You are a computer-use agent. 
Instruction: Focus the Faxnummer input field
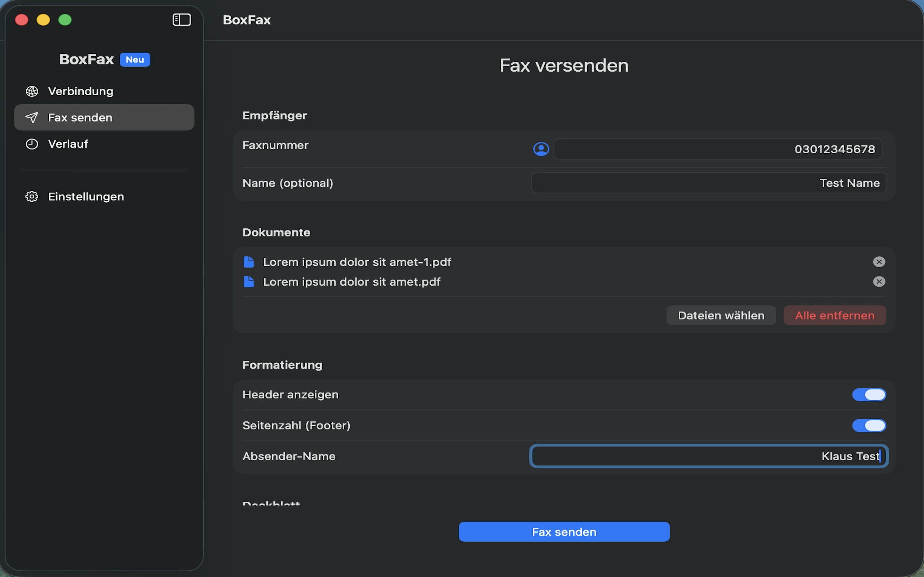point(717,149)
